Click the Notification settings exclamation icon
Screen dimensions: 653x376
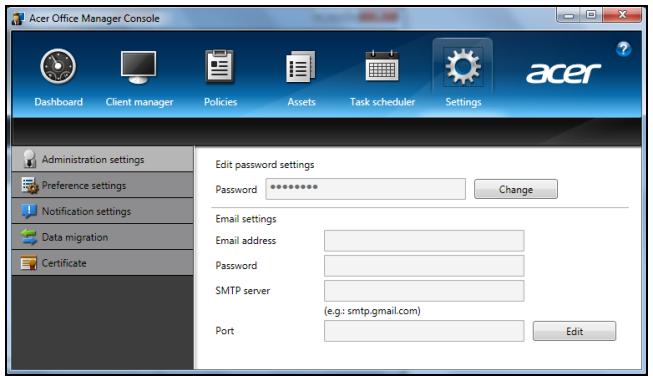(x=29, y=211)
